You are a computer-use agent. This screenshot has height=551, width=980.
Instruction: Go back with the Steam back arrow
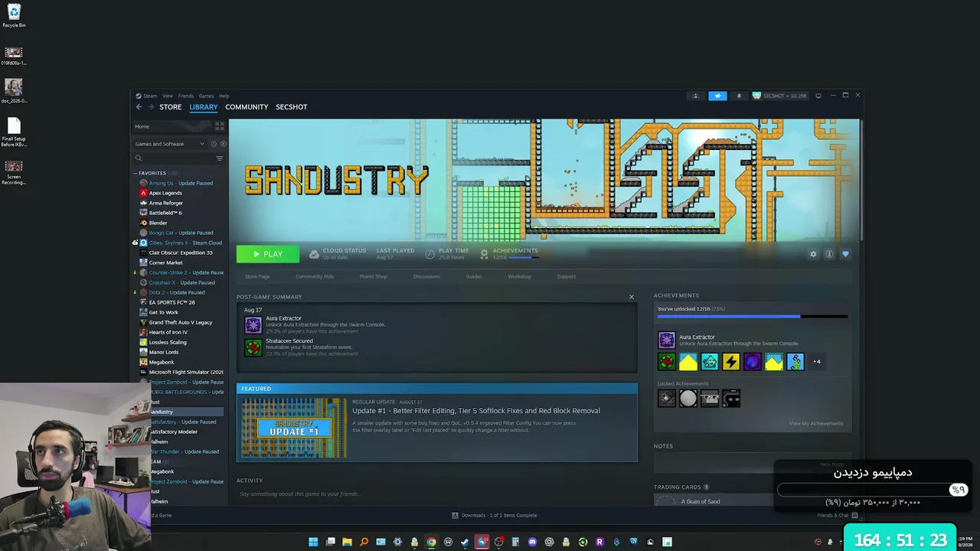tap(139, 107)
